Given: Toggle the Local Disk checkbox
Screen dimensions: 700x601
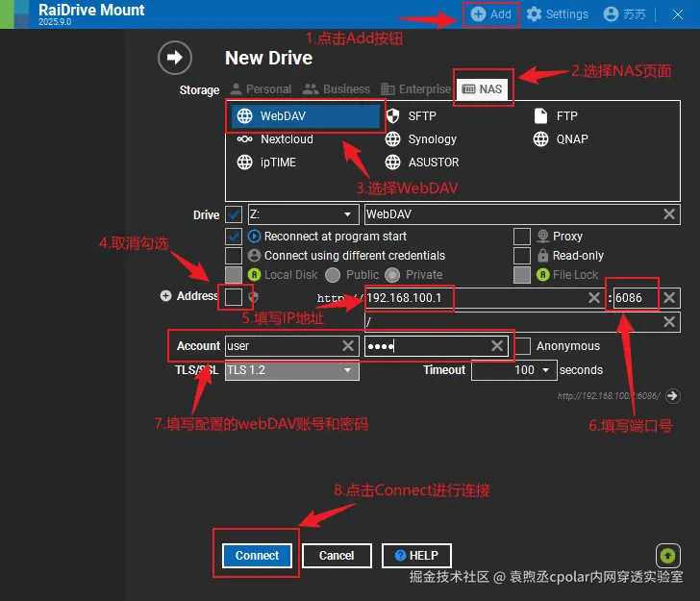Looking at the screenshot, I should click(x=234, y=275).
